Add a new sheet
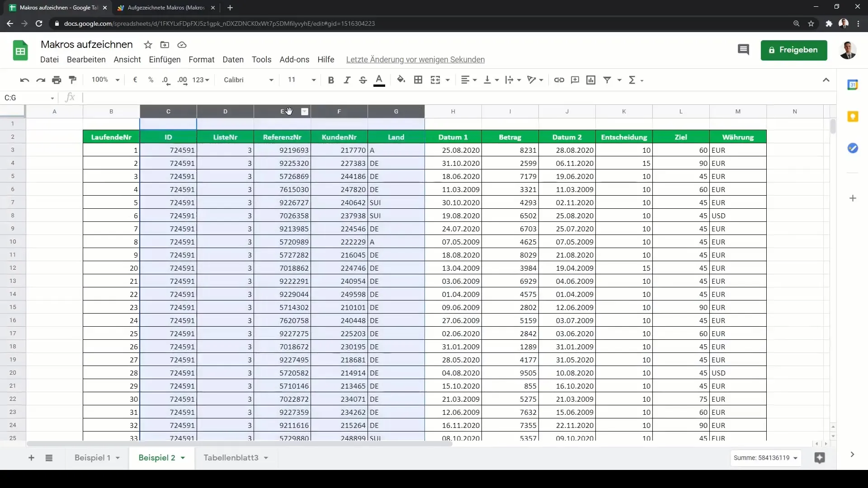 pos(31,458)
